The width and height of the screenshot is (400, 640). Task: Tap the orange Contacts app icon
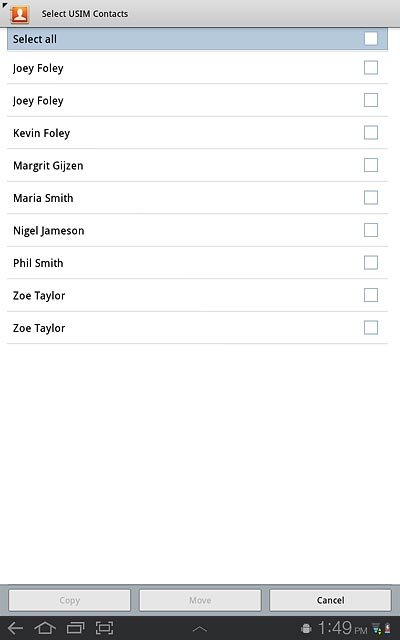click(20, 14)
